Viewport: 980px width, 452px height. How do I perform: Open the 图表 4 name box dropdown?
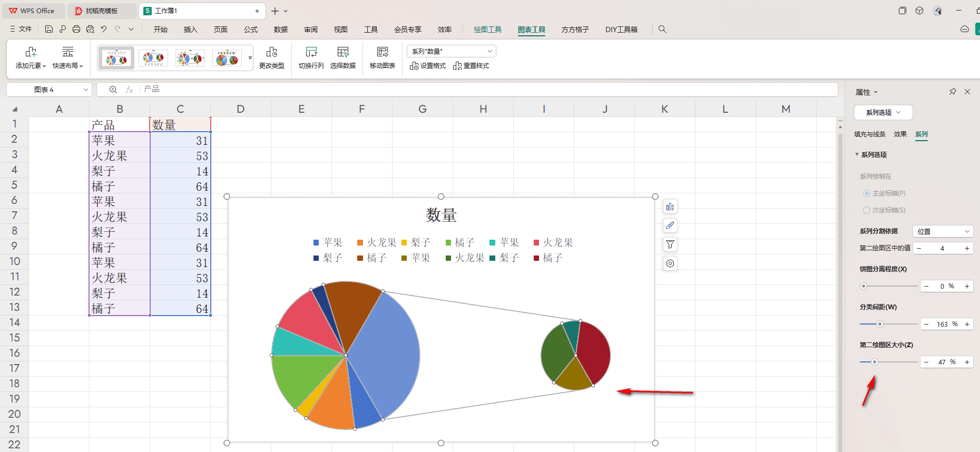85,90
